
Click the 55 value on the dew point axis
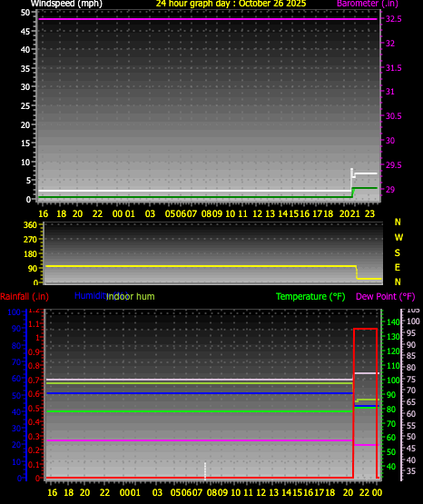411,426
